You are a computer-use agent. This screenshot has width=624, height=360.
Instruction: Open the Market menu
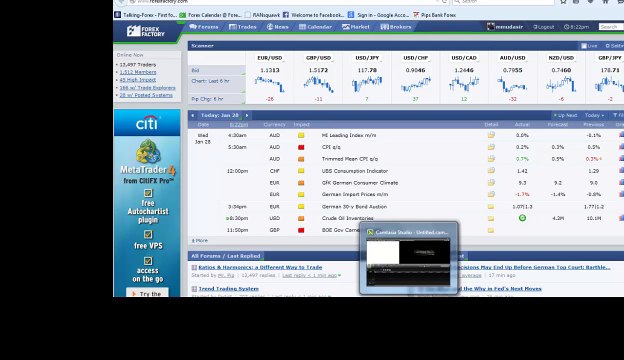356,27
